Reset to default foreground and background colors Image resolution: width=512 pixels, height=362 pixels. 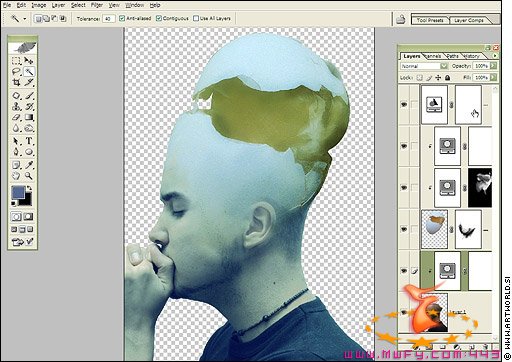14,203
